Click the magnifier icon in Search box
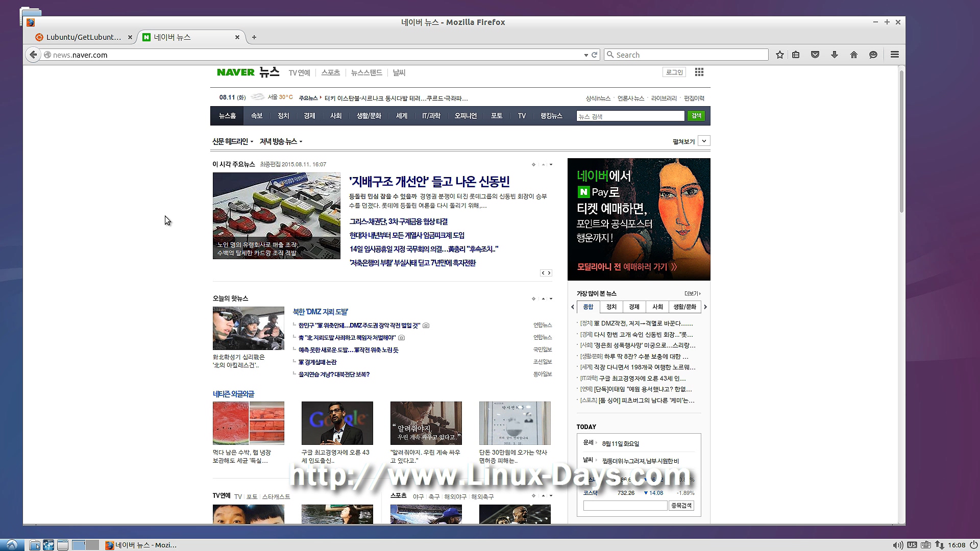The image size is (980, 551). (x=610, y=55)
